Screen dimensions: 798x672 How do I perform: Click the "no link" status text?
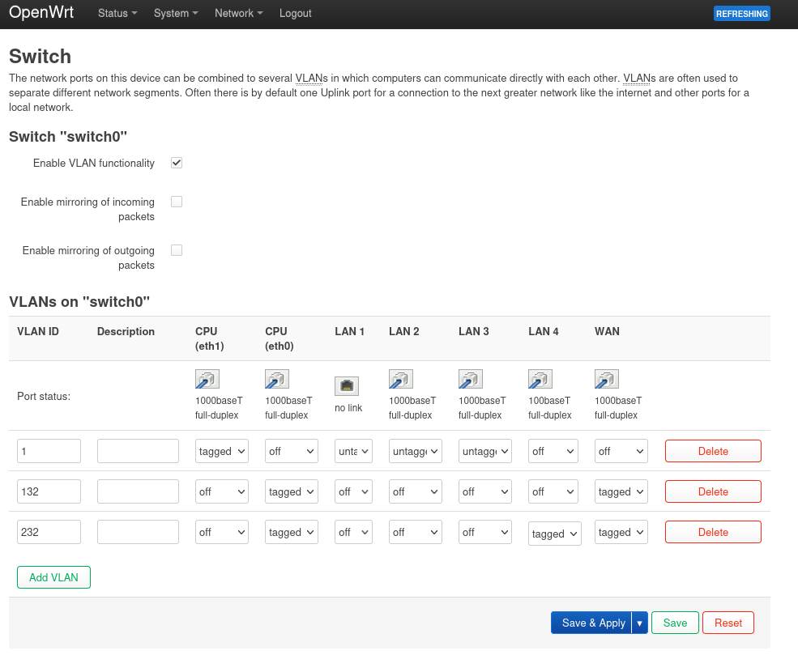click(x=348, y=408)
